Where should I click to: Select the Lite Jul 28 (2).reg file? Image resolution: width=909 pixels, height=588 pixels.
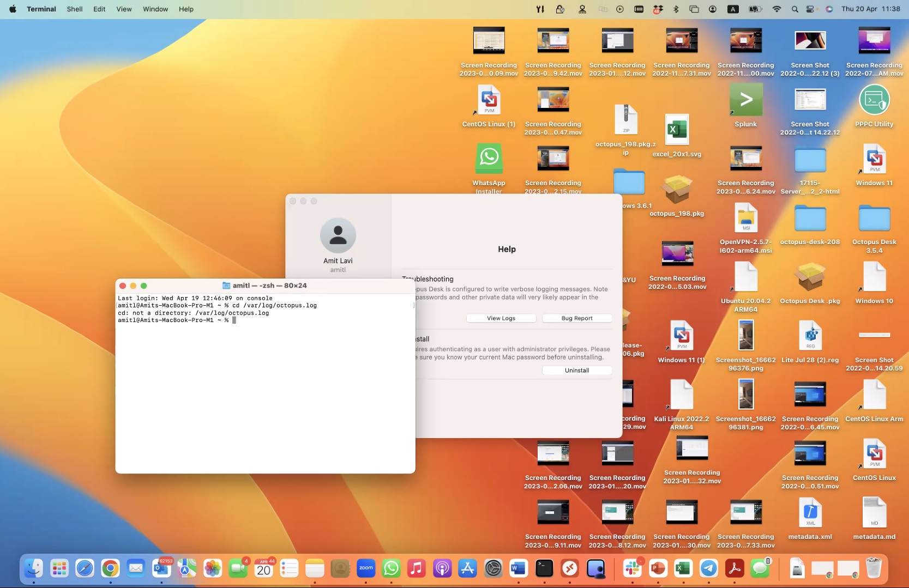pos(810,336)
